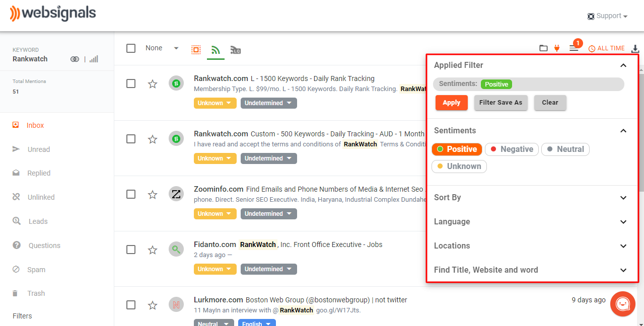This screenshot has height=326, width=644.
Task: Open Undetermined dropdown on Rankwatch.com Custom row
Action: click(x=269, y=158)
